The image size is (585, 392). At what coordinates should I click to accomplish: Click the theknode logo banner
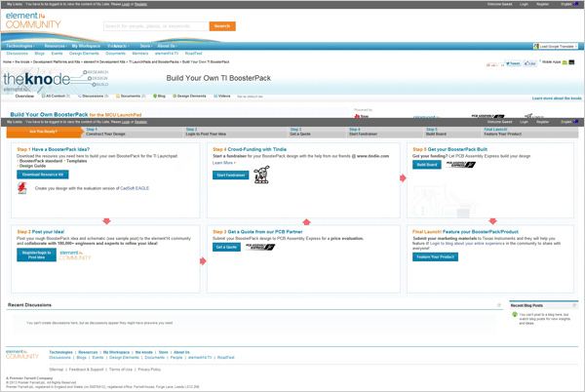pyautogui.click(x=56, y=80)
